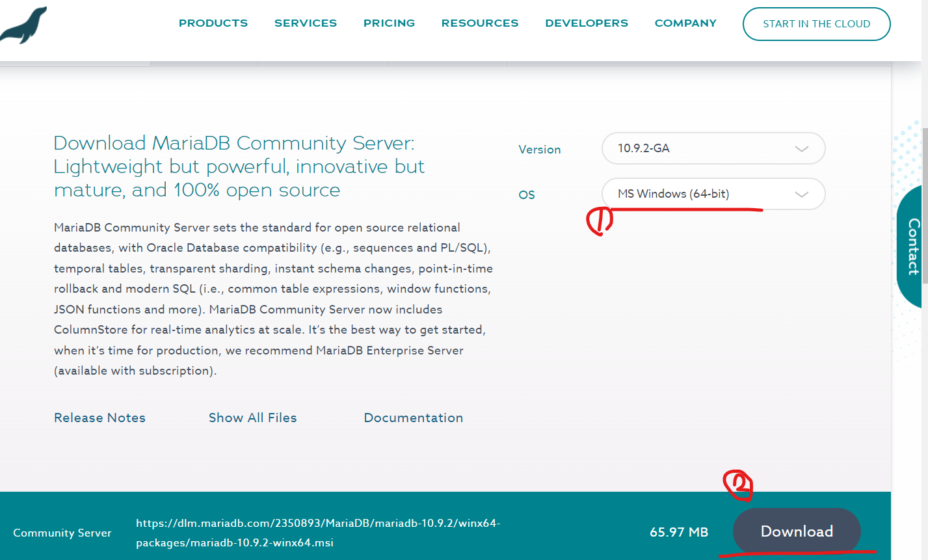
Task: Click the MariaDB sea lion logo
Action: (x=23, y=25)
